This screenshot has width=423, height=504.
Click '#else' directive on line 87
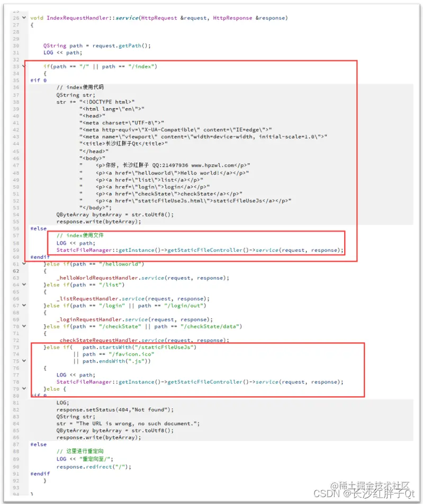click(x=38, y=445)
